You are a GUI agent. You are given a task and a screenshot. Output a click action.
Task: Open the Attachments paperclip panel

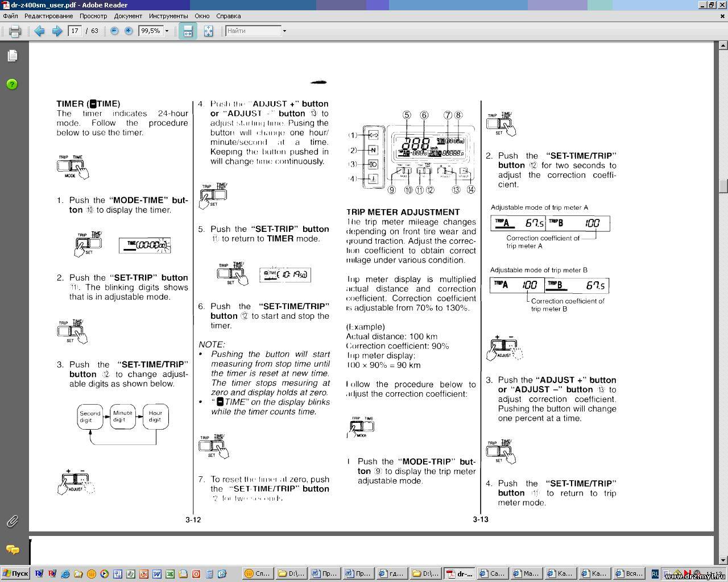(12, 521)
